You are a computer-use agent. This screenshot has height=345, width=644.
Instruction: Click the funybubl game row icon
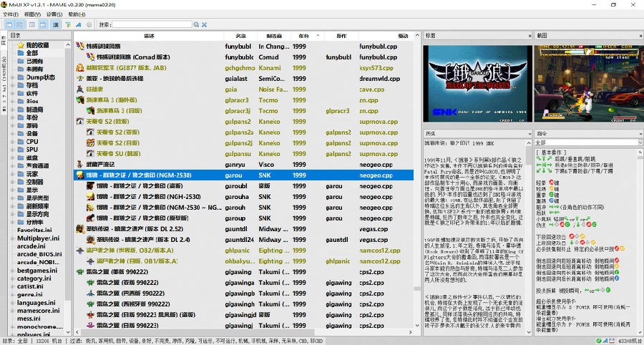80,47
